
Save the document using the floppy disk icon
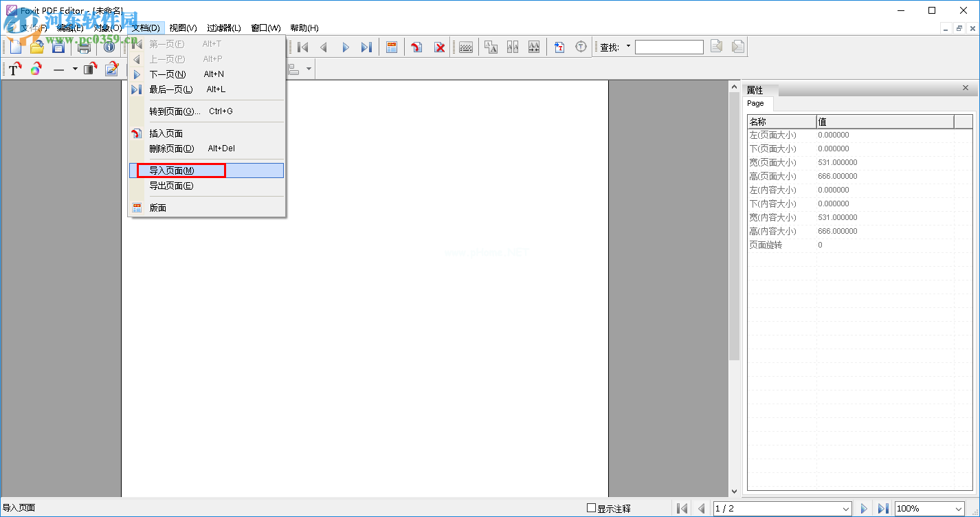click(58, 47)
